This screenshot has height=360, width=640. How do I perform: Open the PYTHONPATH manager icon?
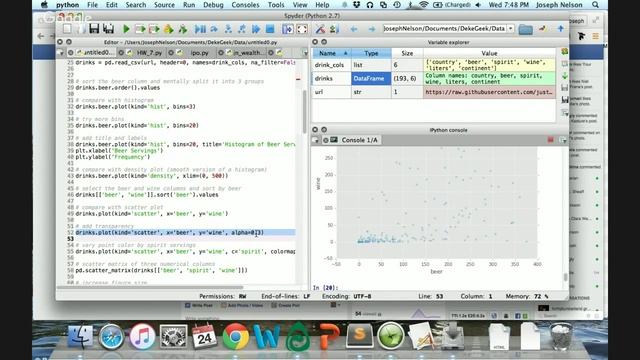[335, 29]
